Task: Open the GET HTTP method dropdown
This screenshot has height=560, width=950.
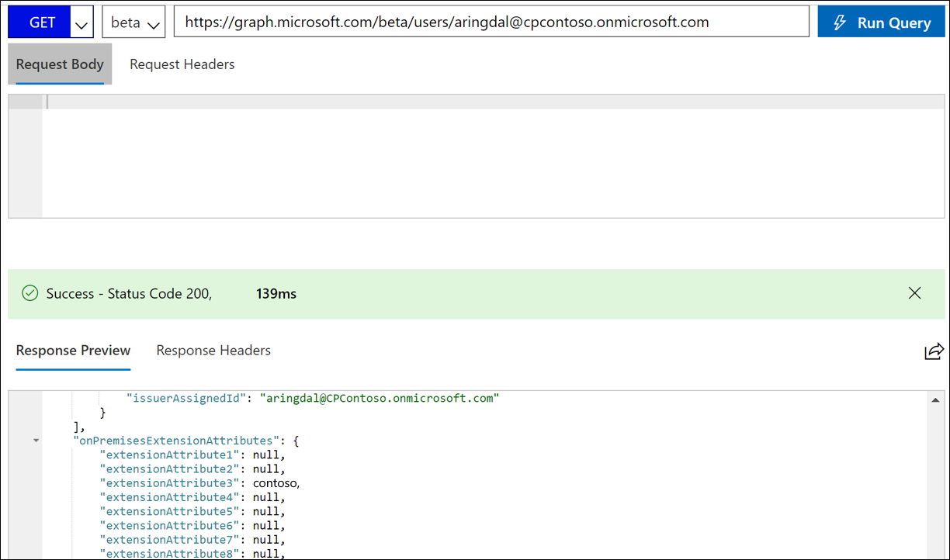Action: pyautogui.click(x=42, y=22)
